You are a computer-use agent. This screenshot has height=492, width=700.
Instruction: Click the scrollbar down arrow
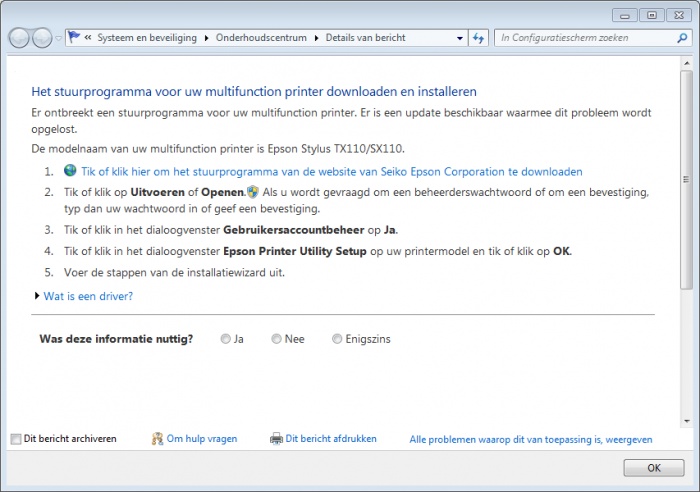[x=687, y=421]
